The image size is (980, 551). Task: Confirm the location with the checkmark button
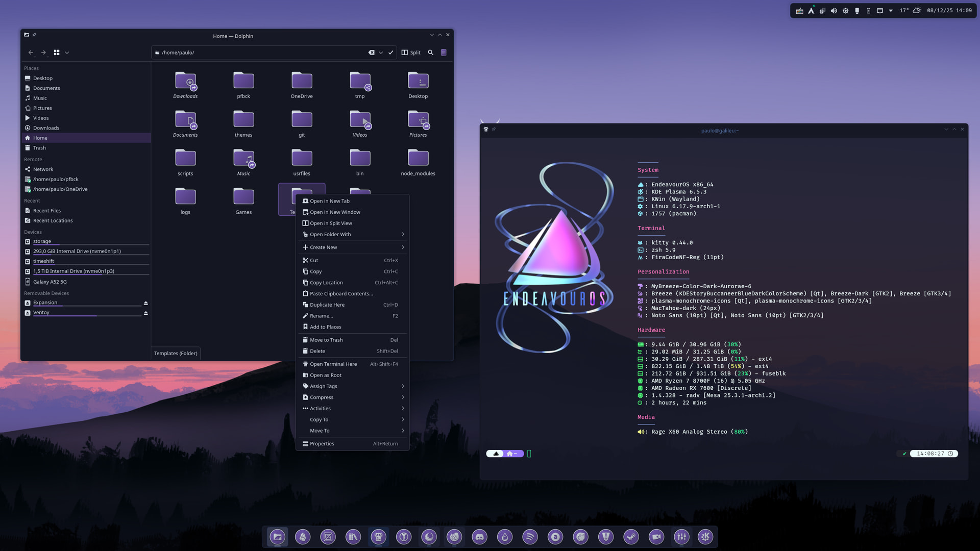pyautogui.click(x=391, y=53)
